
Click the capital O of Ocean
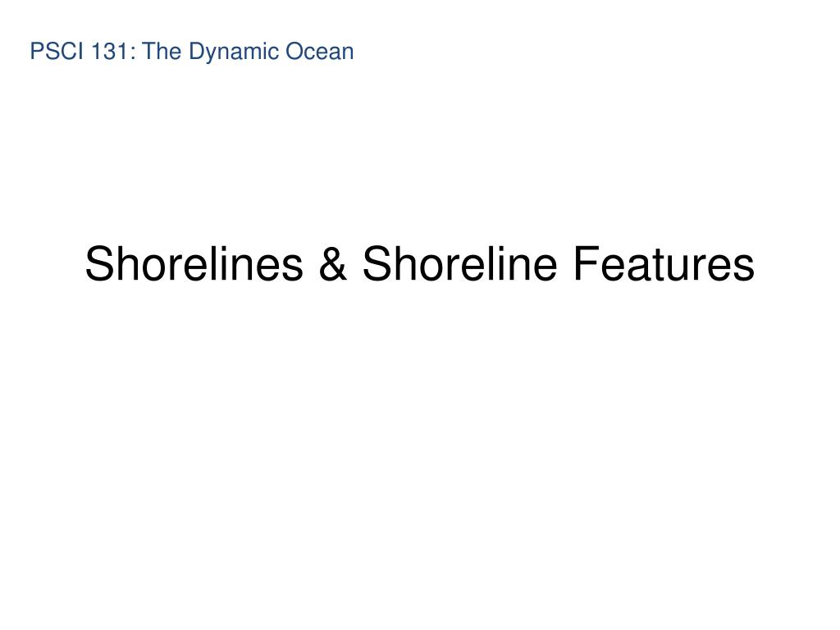(x=294, y=52)
